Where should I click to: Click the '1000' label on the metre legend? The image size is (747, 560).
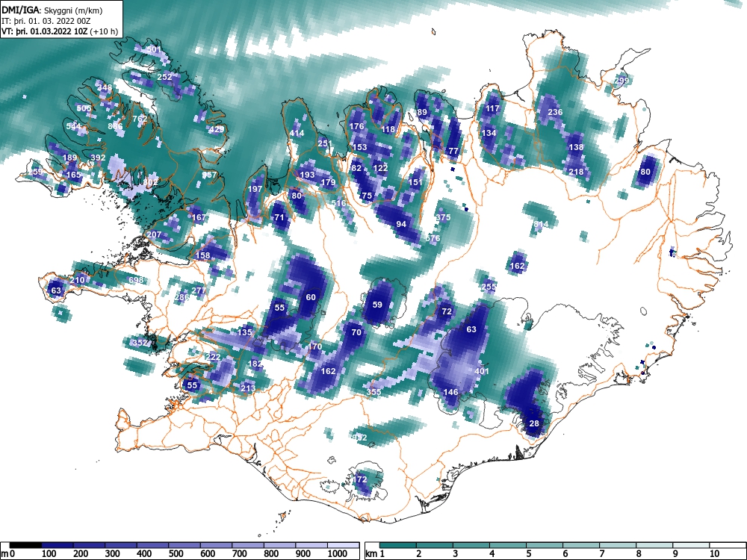(x=338, y=554)
